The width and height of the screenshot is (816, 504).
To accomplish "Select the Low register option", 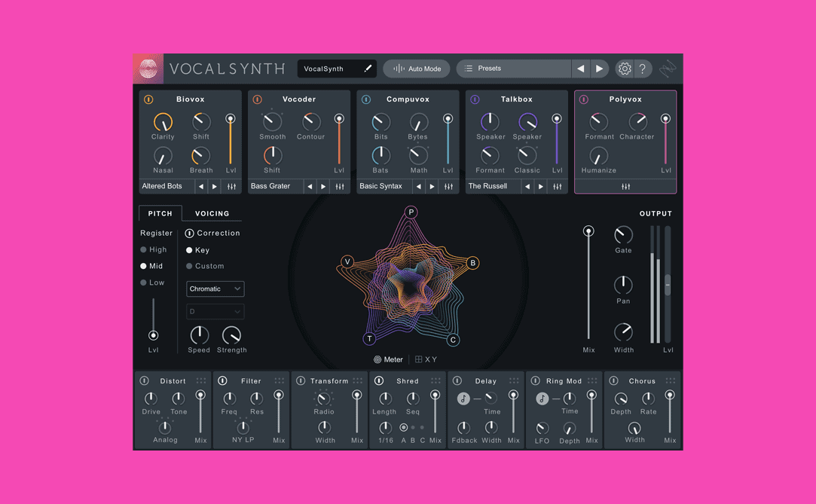I will tap(152, 283).
